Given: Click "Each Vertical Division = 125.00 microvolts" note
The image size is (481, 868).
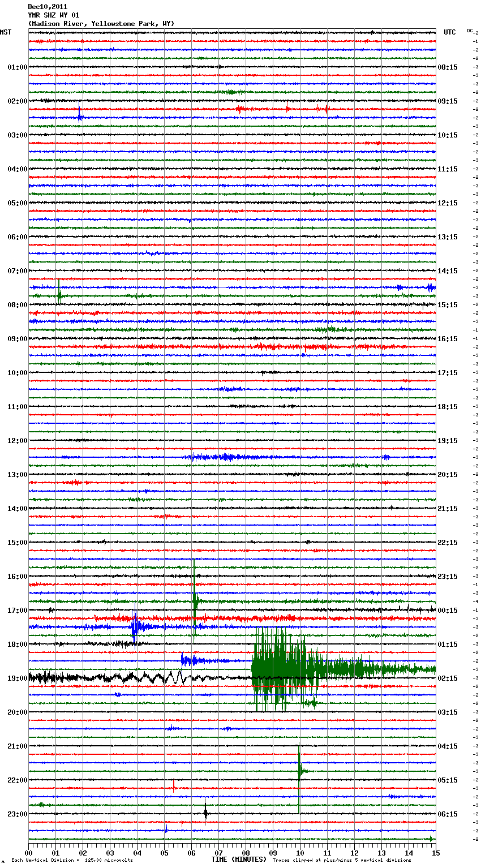Looking at the screenshot, I should pos(72,861).
